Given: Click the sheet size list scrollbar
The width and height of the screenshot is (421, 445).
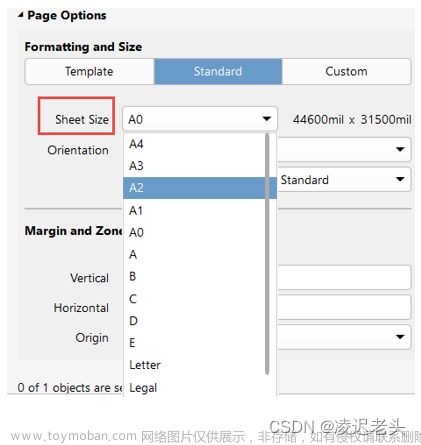Looking at the screenshot, I should tap(267, 254).
